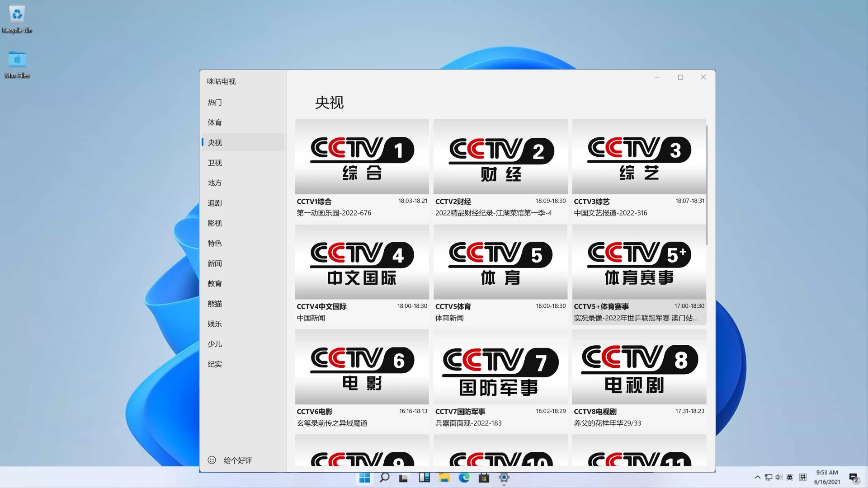This screenshot has height=488, width=868.
Task: Maximize the 咪咕电视 window
Action: coord(680,77)
